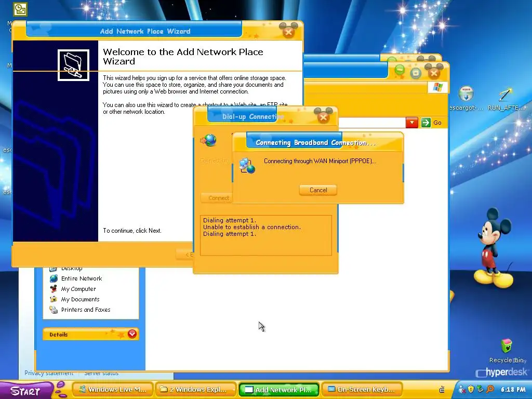532x399 pixels.
Task: Click the Safely Remove Hardware tray icon
Action: (x=480, y=389)
